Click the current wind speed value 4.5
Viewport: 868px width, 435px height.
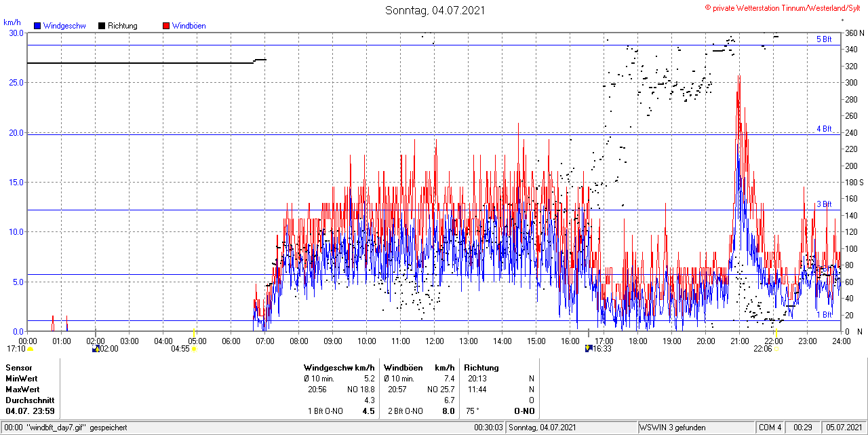coord(368,411)
